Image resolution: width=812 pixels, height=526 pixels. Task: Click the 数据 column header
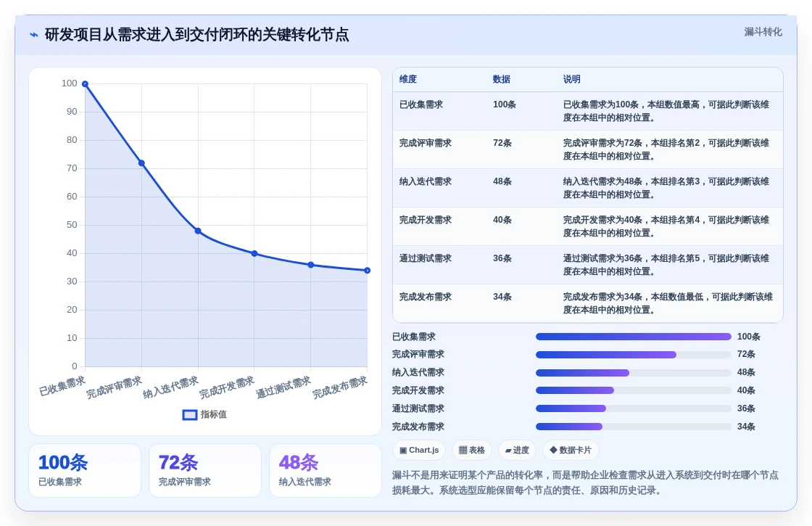501,79
